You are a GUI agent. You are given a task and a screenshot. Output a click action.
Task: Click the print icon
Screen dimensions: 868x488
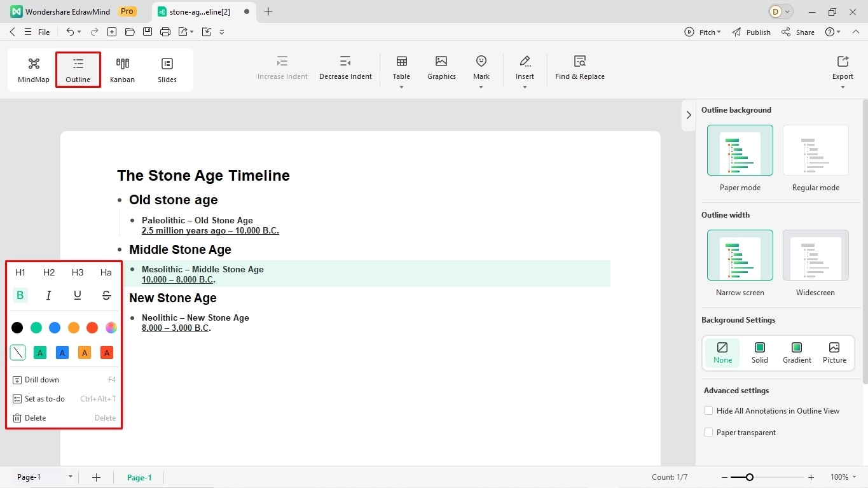pyautogui.click(x=165, y=32)
